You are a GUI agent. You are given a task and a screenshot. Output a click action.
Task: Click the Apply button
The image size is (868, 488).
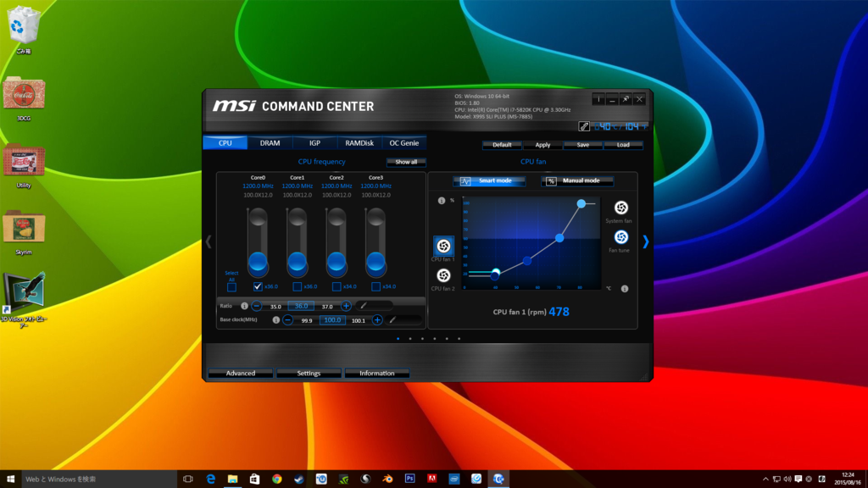click(542, 145)
